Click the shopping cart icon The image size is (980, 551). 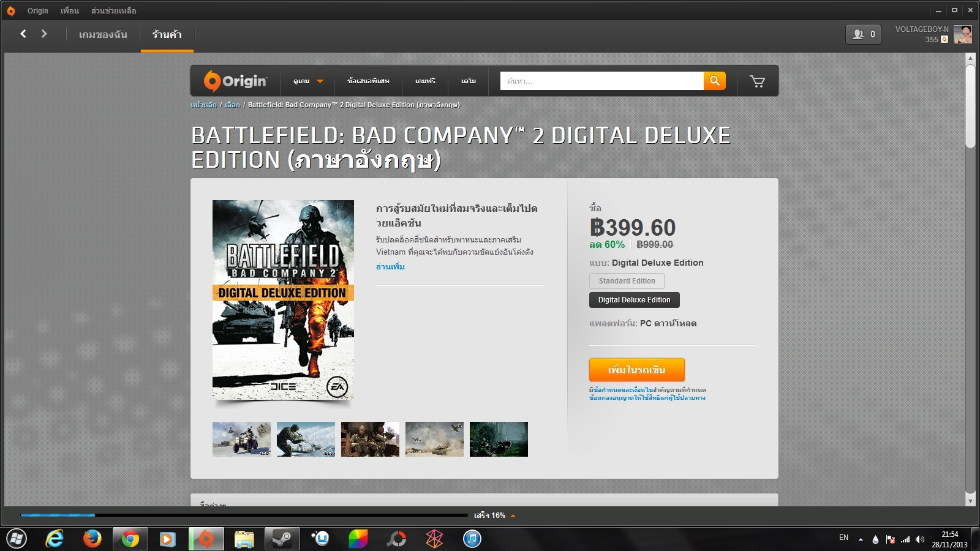[x=757, y=81]
